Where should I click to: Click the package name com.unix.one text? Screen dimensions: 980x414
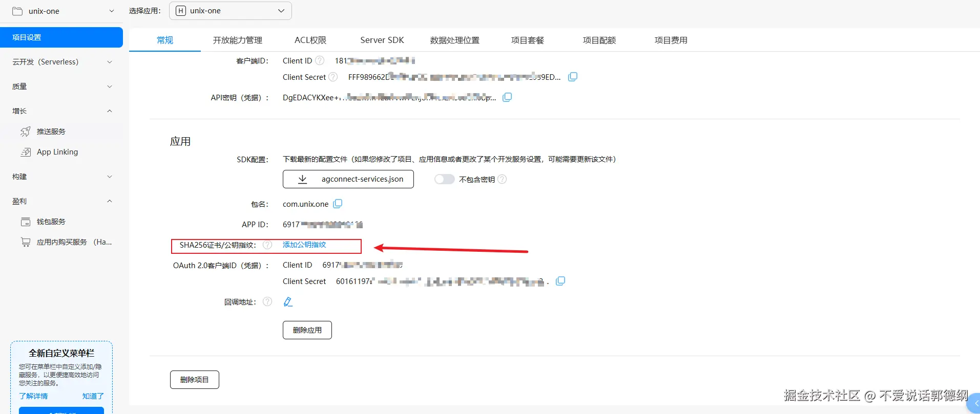click(x=305, y=204)
